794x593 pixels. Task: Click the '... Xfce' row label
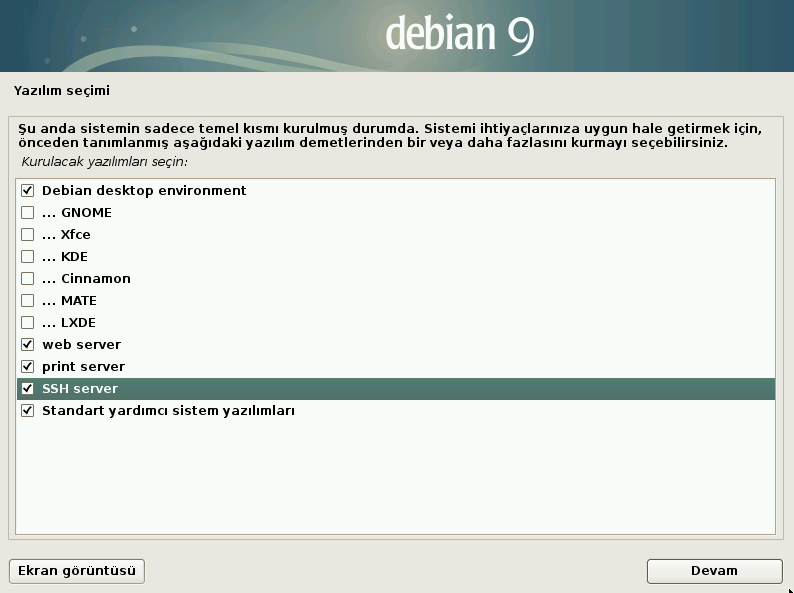[x=66, y=234]
